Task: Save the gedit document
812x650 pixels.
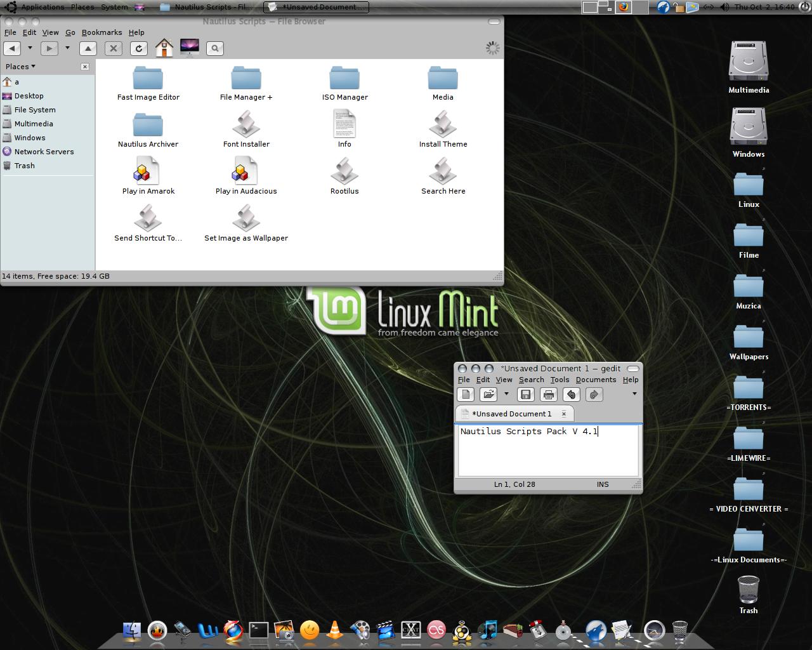Action: coord(525,394)
